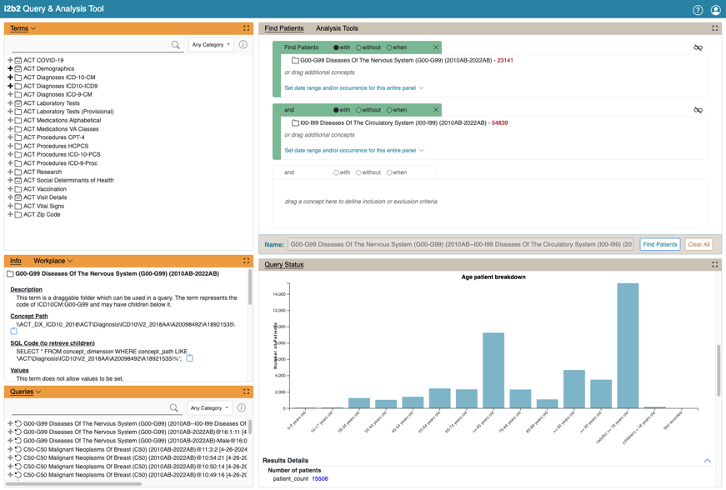726x490 pixels.
Task: Remove the Nervous System query group
Action: [x=436, y=48]
